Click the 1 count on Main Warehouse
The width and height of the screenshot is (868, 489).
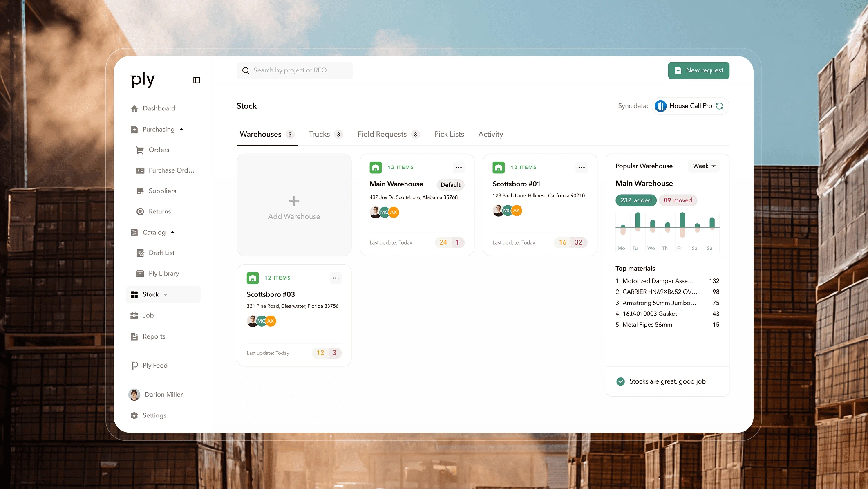457,242
